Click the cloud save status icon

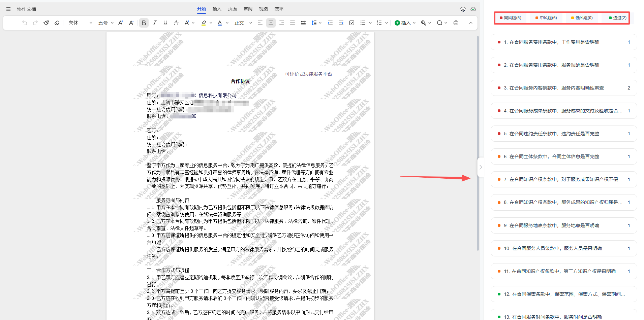pyautogui.click(x=473, y=9)
